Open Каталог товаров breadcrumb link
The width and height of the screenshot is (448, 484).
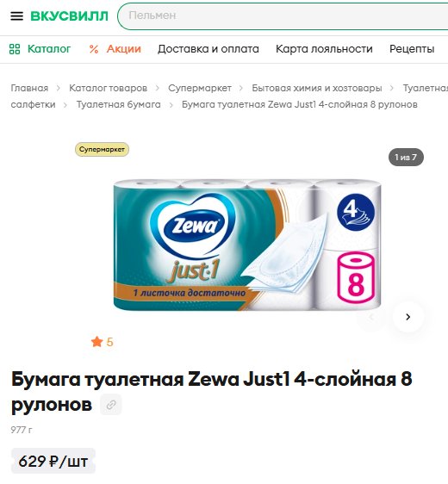[108, 88]
